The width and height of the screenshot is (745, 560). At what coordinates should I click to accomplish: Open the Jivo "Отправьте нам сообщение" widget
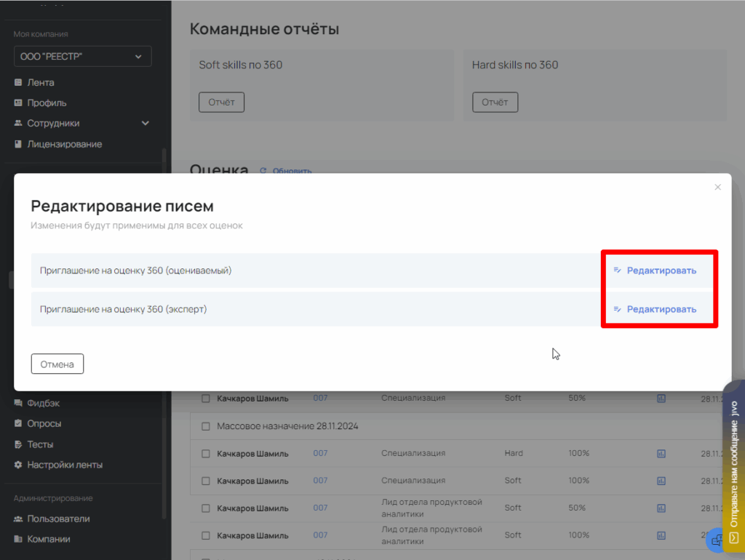point(733,465)
